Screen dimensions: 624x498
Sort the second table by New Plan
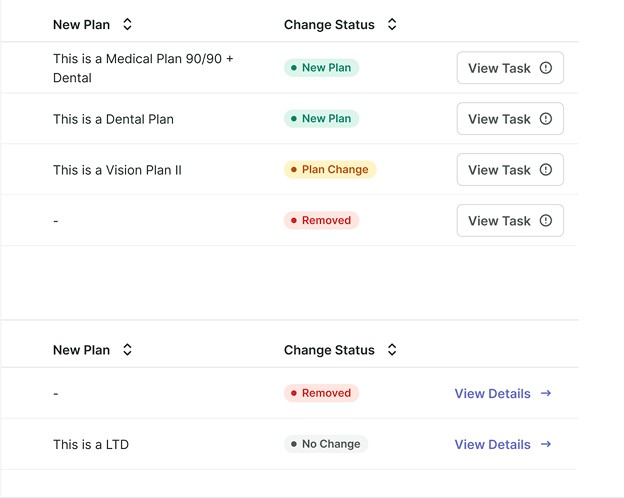pos(127,350)
